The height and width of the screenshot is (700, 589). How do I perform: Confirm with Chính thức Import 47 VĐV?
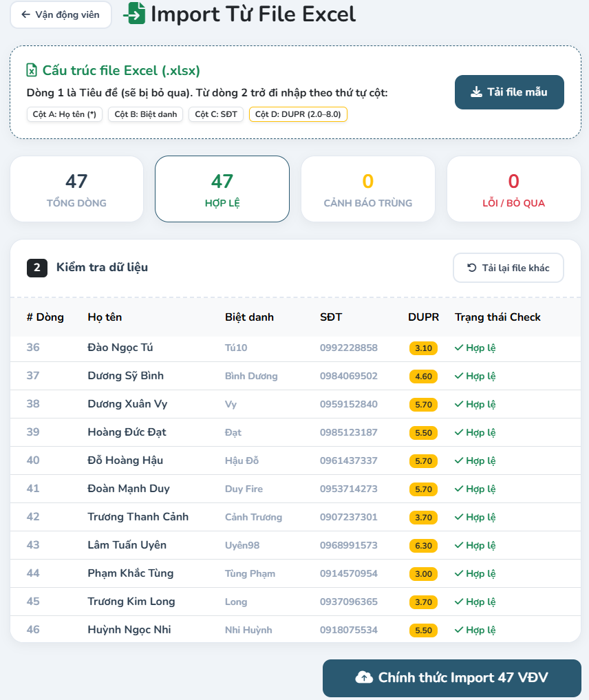[x=451, y=678]
